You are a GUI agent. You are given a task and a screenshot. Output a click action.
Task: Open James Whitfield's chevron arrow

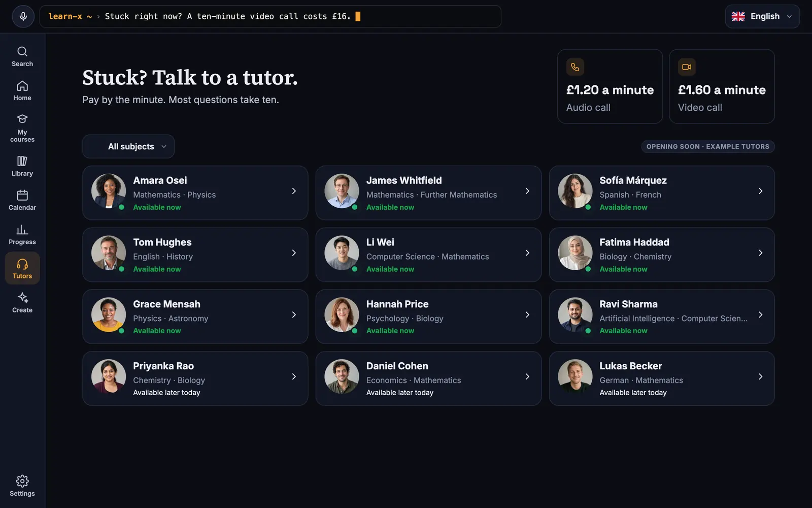[x=527, y=191]
